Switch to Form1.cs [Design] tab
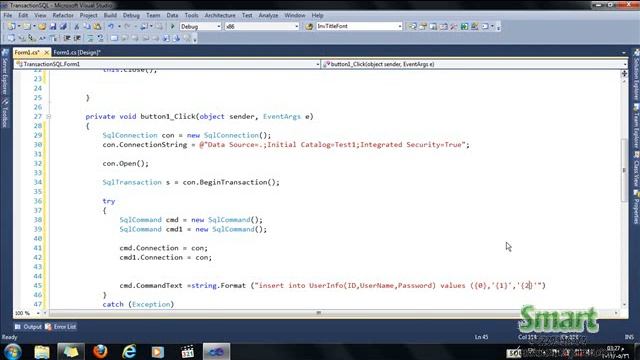The image size is (640, 360). coord(77,53)
